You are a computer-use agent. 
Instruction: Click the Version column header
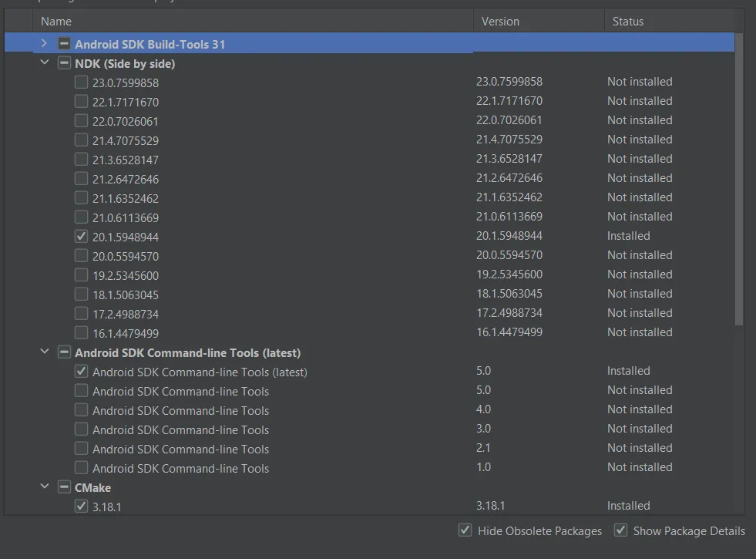(539, 22)
